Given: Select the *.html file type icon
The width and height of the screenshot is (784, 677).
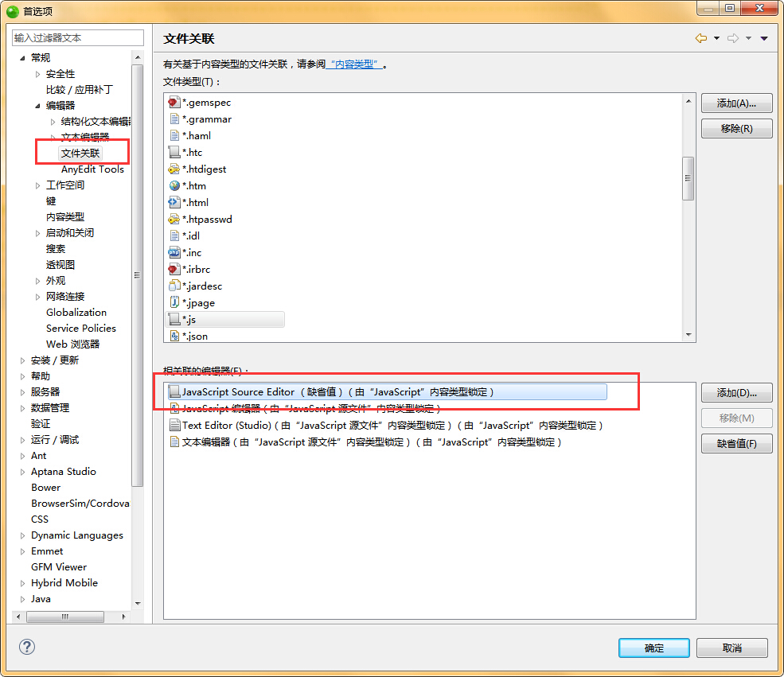Looking at the screenshot, I should 174,202.
